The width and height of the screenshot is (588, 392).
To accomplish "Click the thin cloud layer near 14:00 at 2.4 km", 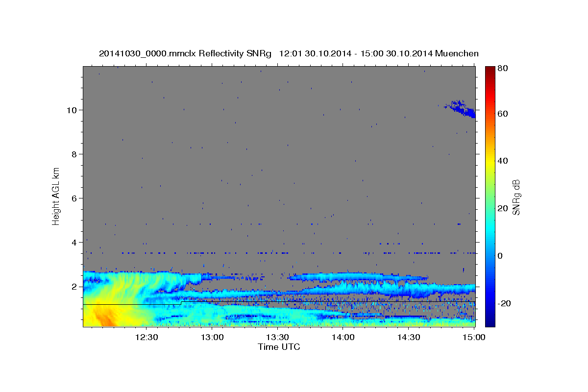I will coord(358,277).
